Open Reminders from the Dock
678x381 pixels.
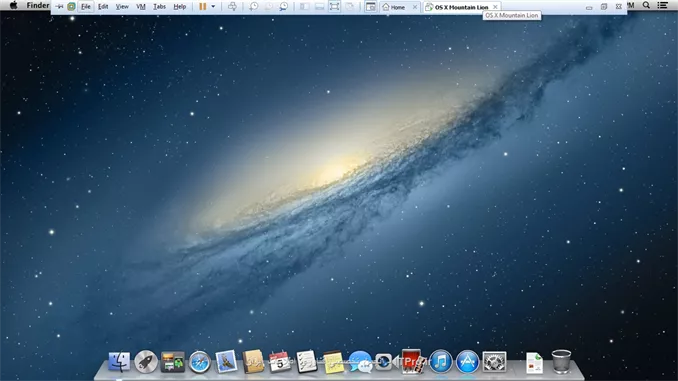(x=307, y=362)
